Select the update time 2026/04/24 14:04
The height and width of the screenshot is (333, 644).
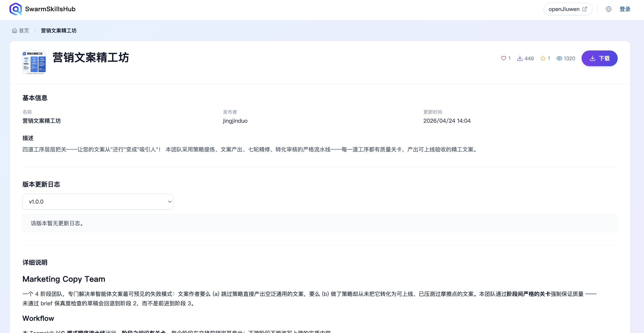[x=447, y=121]
